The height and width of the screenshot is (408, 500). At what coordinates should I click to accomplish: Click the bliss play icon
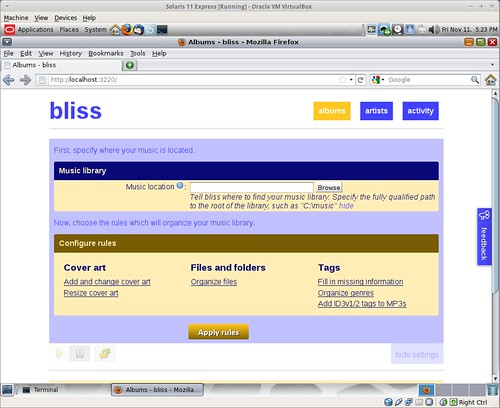pyautogui.click(x=59, y=353)
